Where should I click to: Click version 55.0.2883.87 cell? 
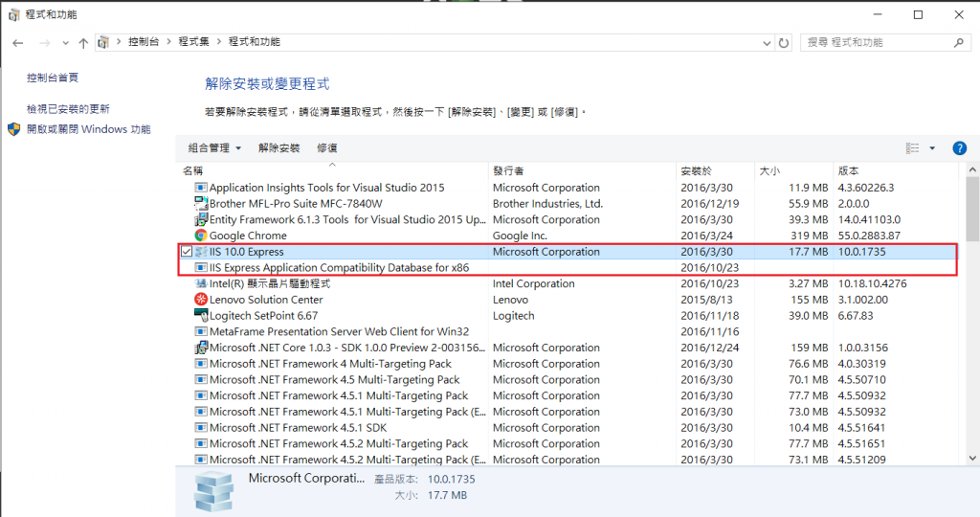tap(869, 236)
